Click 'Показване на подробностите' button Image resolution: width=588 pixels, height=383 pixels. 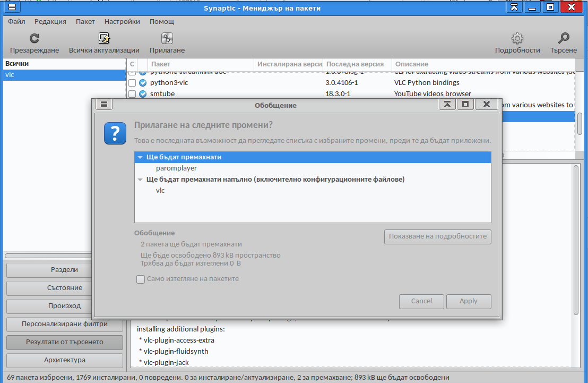click(438, 236)
